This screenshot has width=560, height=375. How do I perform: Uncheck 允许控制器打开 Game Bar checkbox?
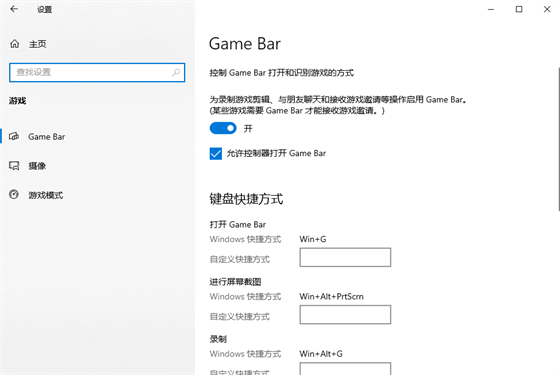pyautogui.click(x=216, y=154)
